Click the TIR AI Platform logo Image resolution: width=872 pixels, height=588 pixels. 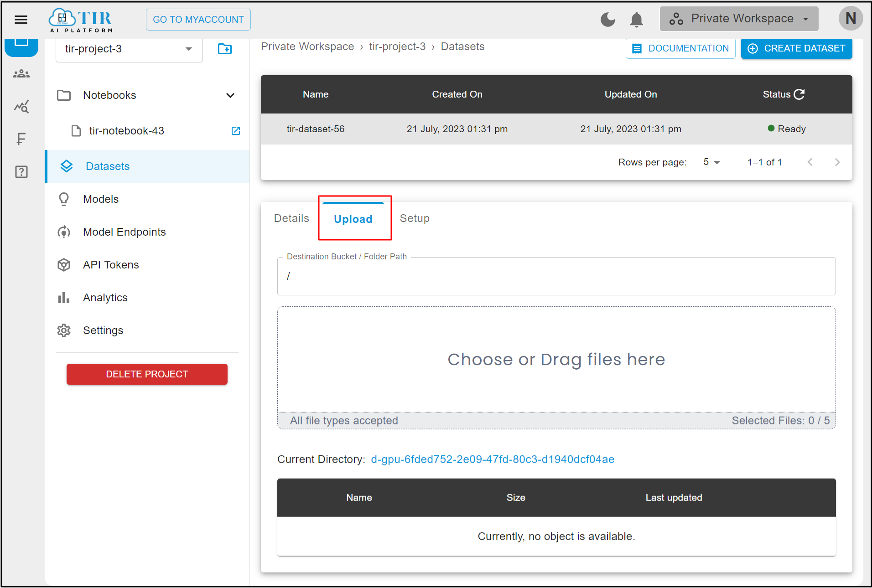81,20
